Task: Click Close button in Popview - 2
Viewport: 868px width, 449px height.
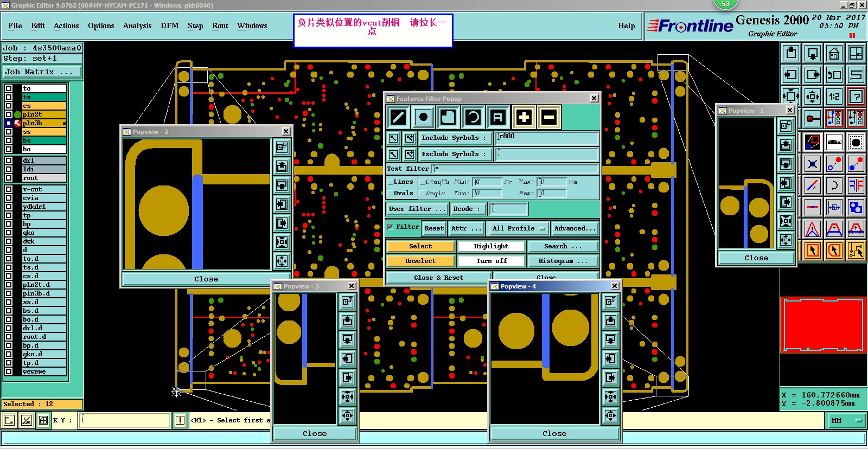Action: 206,279
